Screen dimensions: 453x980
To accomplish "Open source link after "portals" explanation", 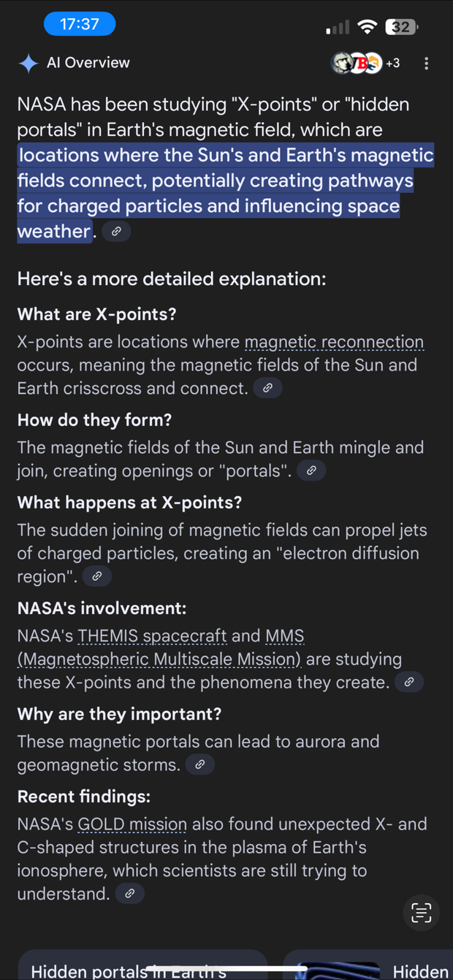I will [x=311, y=471].
